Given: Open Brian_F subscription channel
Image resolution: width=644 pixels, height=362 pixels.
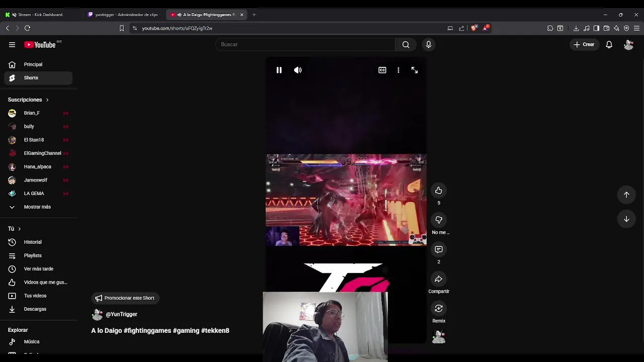Looking at the screenshot, I should 38,113.
